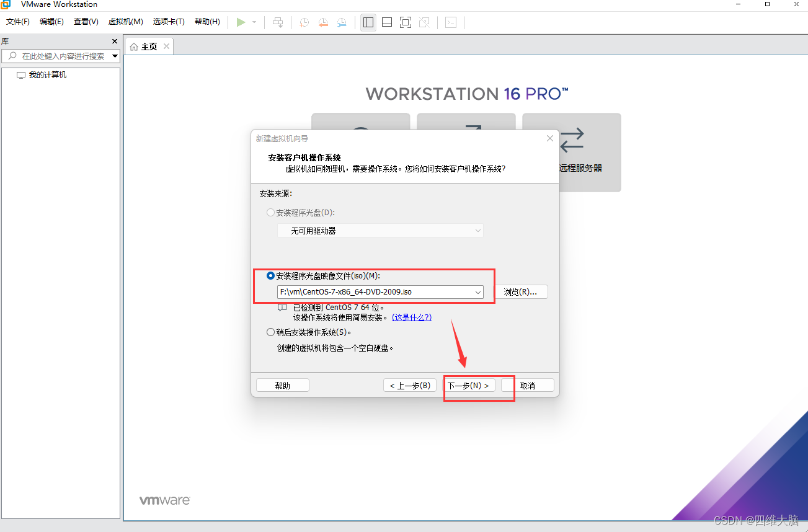The width and height of the screenshot is (808, 532).
Task: Click the info icon beside 已检测到 CentOS
Action: click(282, 308)
